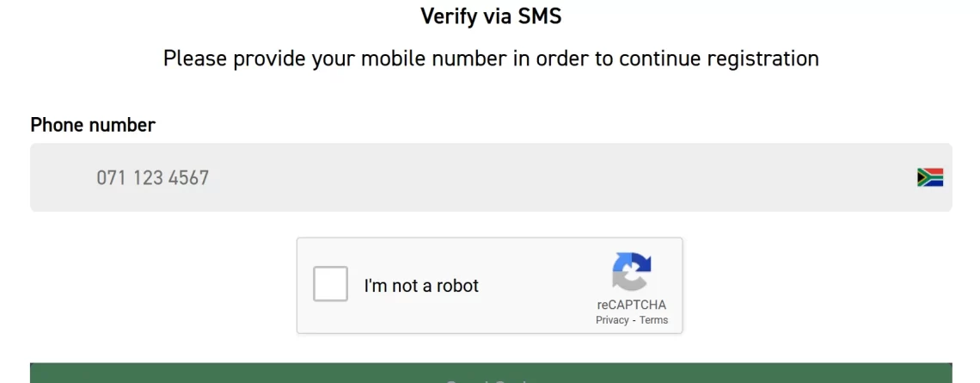Click the reCAPTCHA swirling arrows logo
The width and height of the screenshot is (980, 383).
click(x=631, y=272)
